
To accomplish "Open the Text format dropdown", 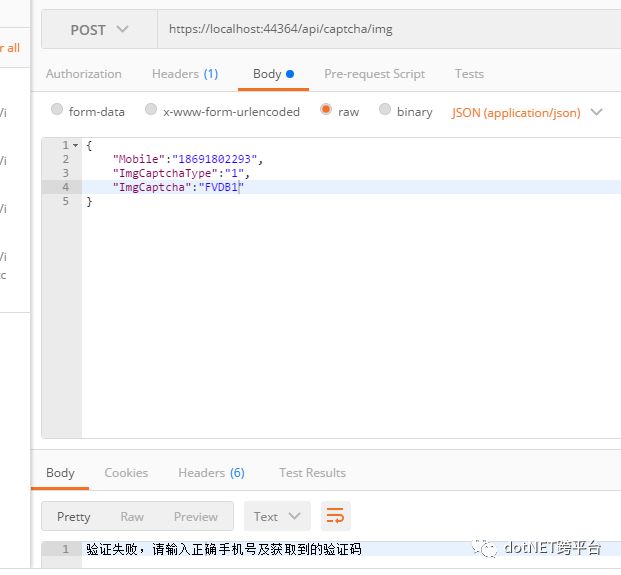I will pos(277,516).
